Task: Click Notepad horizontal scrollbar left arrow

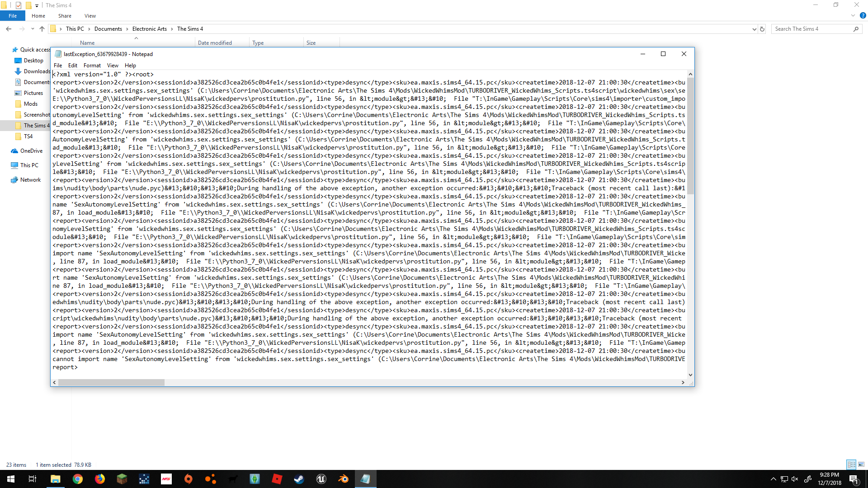Action: (x=55, y=382)
